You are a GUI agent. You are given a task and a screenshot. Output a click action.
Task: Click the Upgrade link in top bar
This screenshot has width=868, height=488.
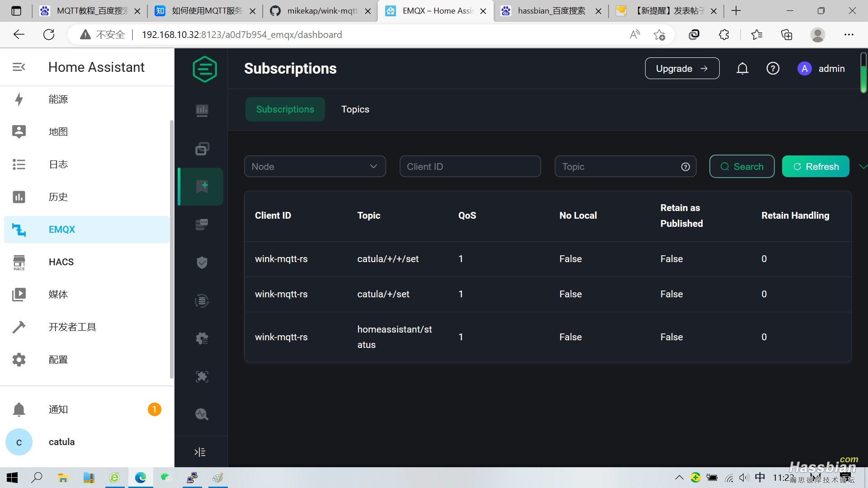pyautogui.click(x=681, y=67)
